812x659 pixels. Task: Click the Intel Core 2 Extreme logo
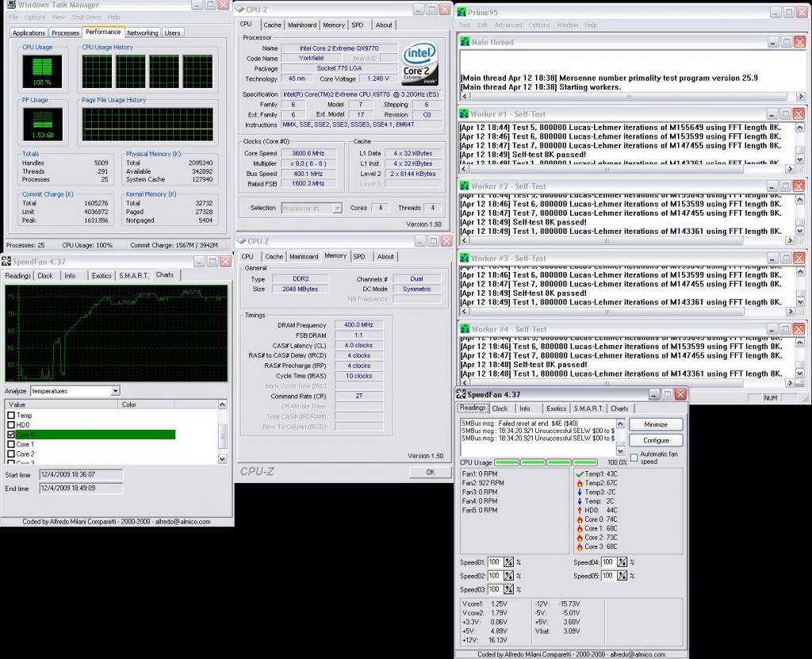[421, 61]
